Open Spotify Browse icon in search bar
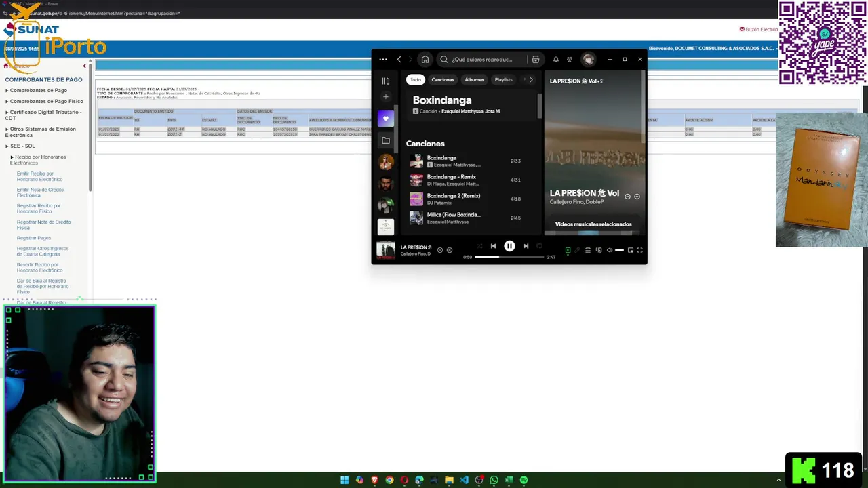 coord(535,60)
